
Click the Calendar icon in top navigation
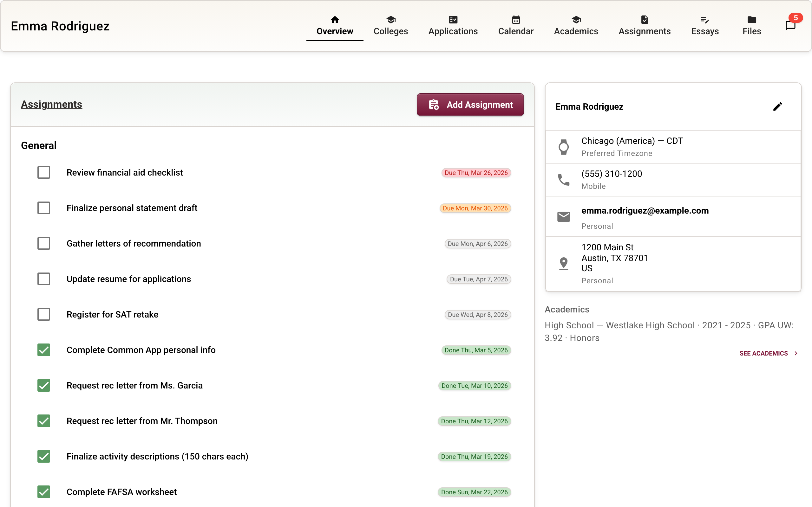click(516, 20)
